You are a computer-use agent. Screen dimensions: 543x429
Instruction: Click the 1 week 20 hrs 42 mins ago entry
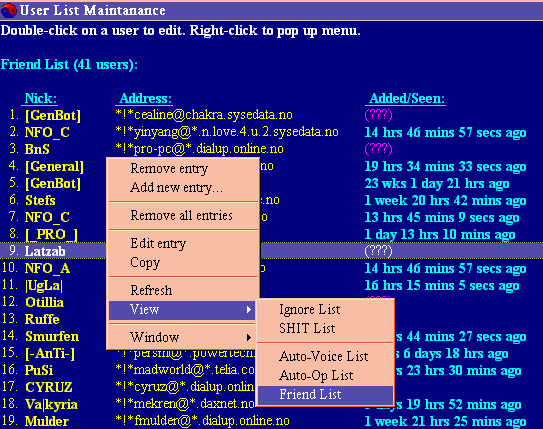pos(445,200)
